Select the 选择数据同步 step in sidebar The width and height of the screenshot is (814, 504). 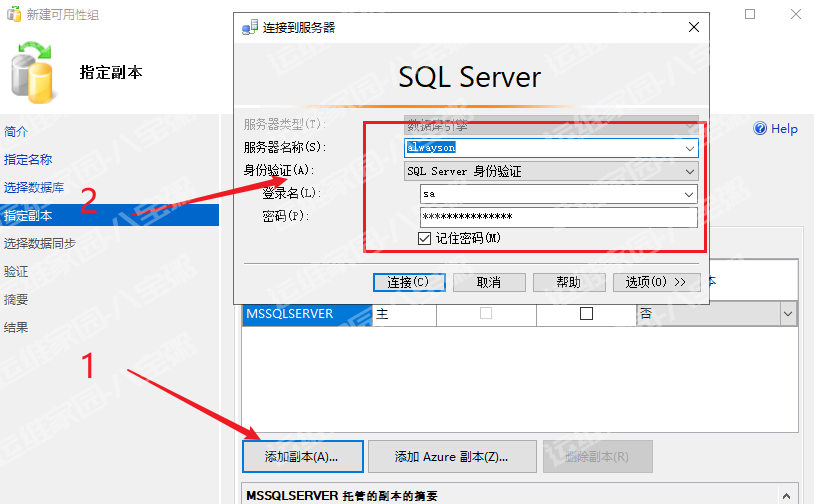coord(40,243)
